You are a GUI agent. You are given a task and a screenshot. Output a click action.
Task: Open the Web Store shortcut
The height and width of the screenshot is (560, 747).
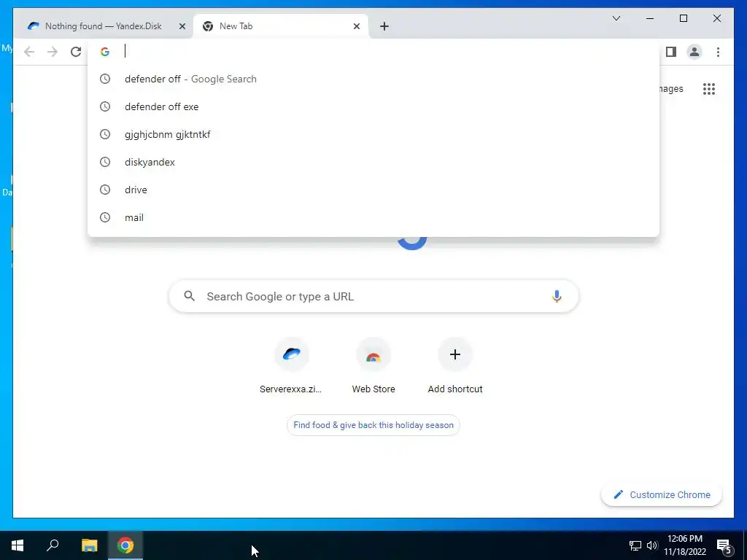[373, 366]
